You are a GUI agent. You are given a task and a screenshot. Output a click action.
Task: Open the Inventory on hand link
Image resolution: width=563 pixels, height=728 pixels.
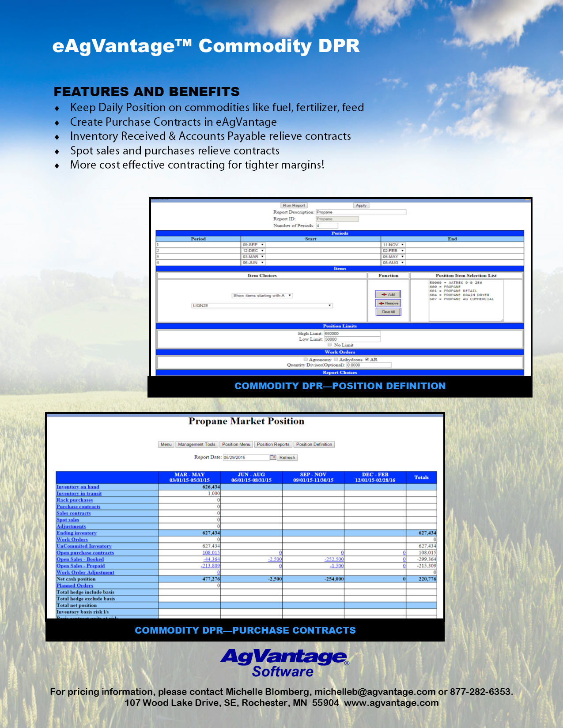[x=78, y=487]
